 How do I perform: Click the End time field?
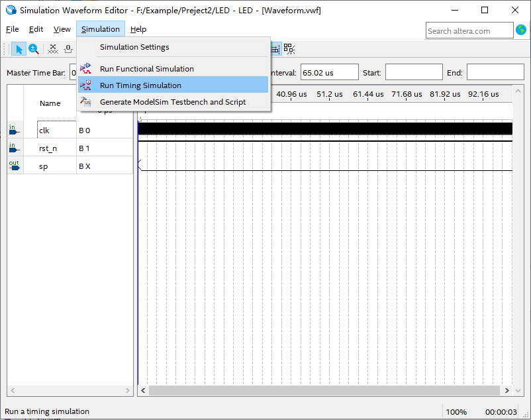point(495,72)
